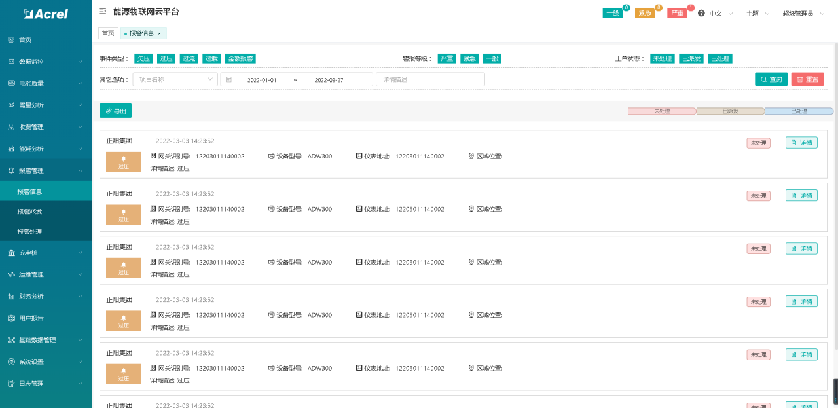Collapse the sidebar with the hamburger icon

(103, 11)
